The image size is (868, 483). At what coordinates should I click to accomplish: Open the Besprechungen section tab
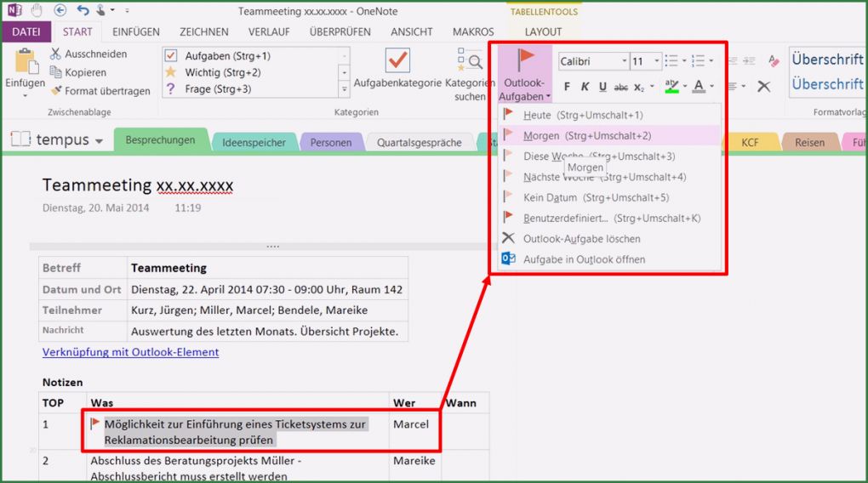click(x=160, y=140)
